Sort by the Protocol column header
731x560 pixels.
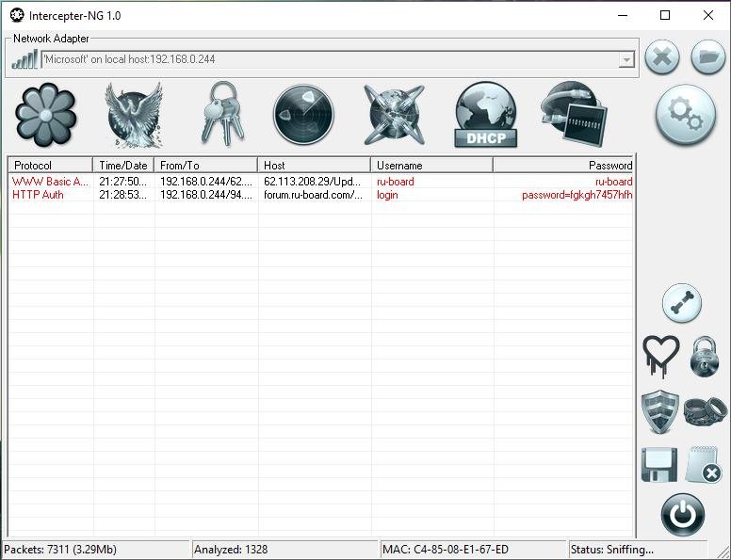(x=50, y=166)
